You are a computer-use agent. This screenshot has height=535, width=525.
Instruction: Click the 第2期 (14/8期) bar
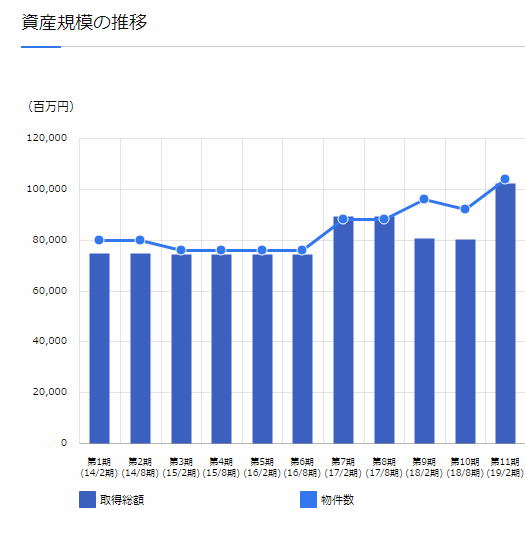[140, 348]
